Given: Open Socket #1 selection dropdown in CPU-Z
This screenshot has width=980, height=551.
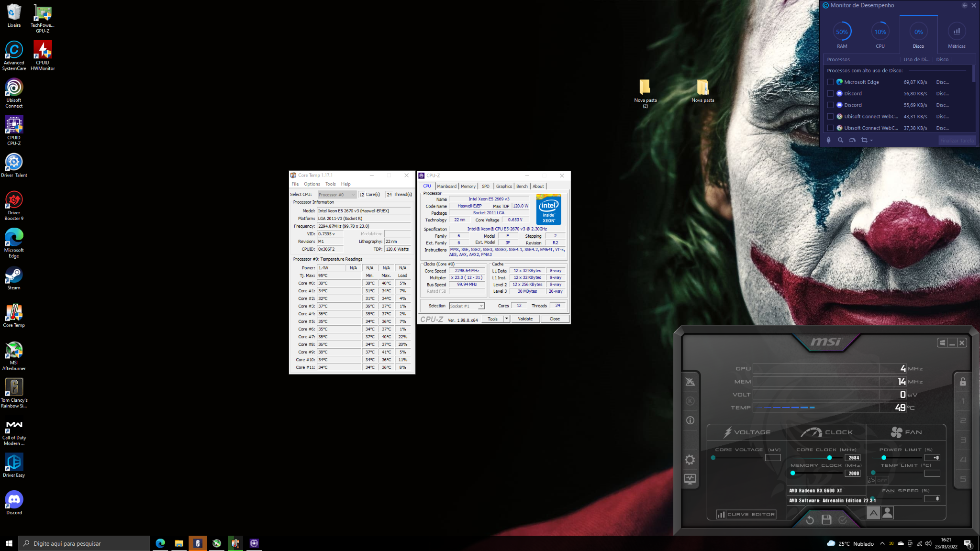Looking at the screenshot, I should click(467, 306).
